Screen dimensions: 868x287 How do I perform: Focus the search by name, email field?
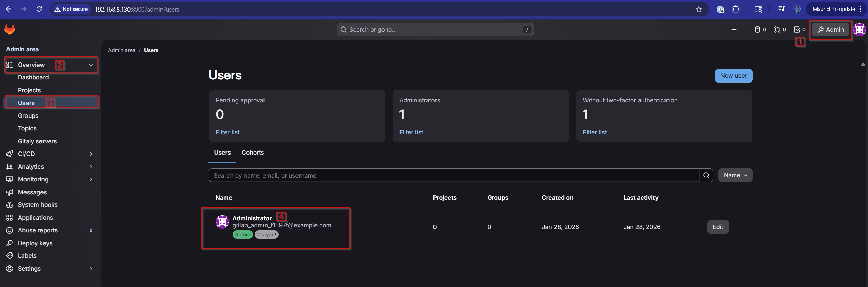pos(454,175)
